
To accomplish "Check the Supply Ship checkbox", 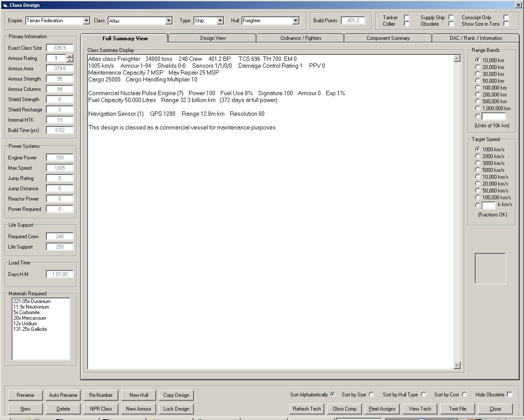I will point(451,18).
